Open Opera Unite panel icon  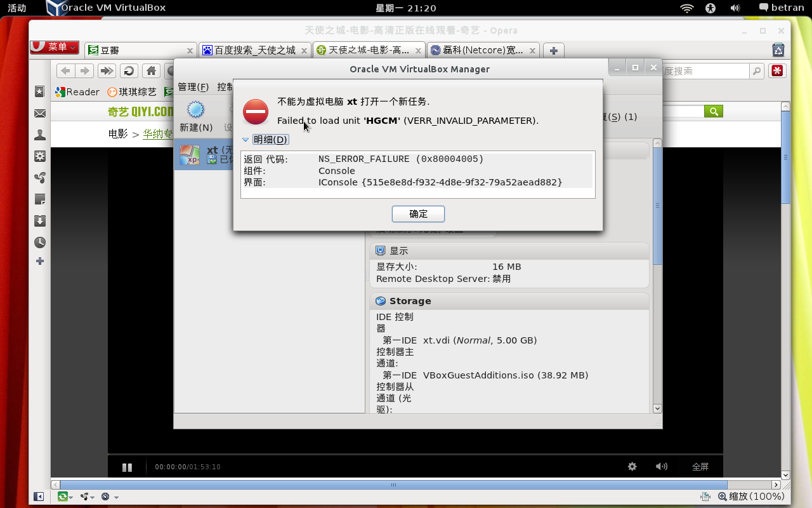39,178
